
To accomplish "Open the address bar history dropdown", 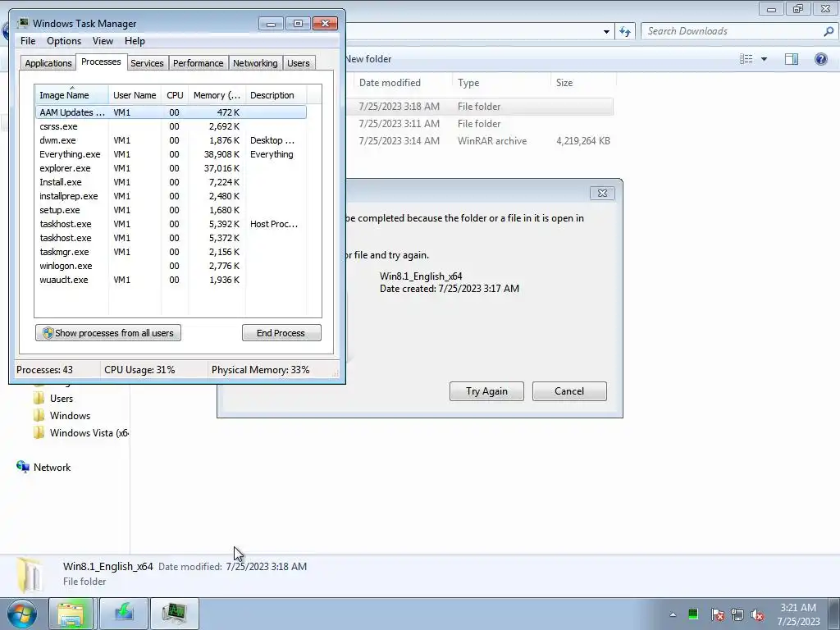I will tap(606, 32).
